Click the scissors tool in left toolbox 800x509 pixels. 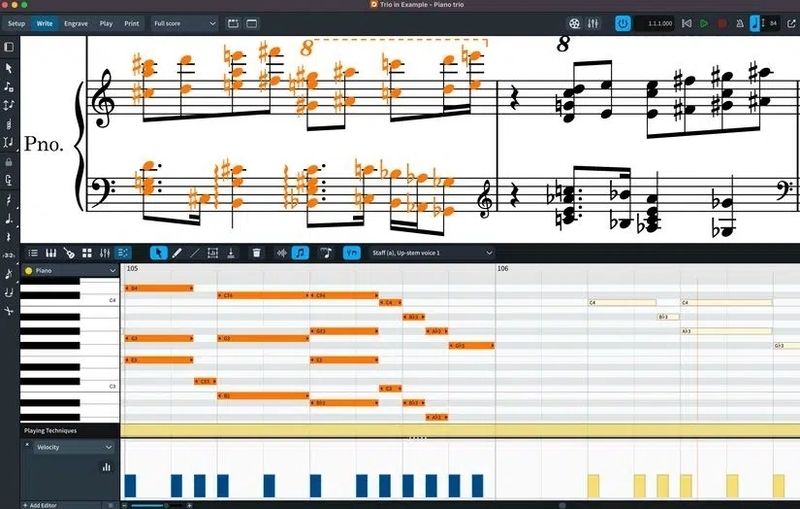click(9, 311)
